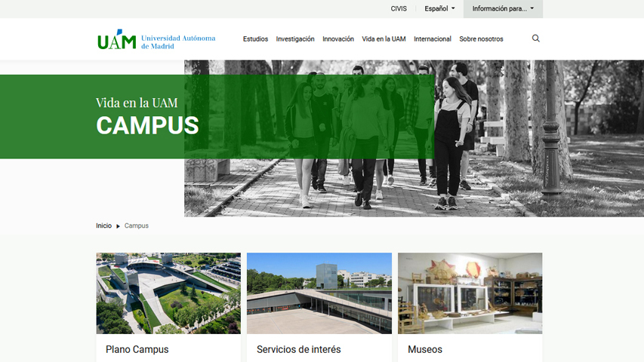Open the search magnifier icon
644x362 pixels.
[535, 38]
